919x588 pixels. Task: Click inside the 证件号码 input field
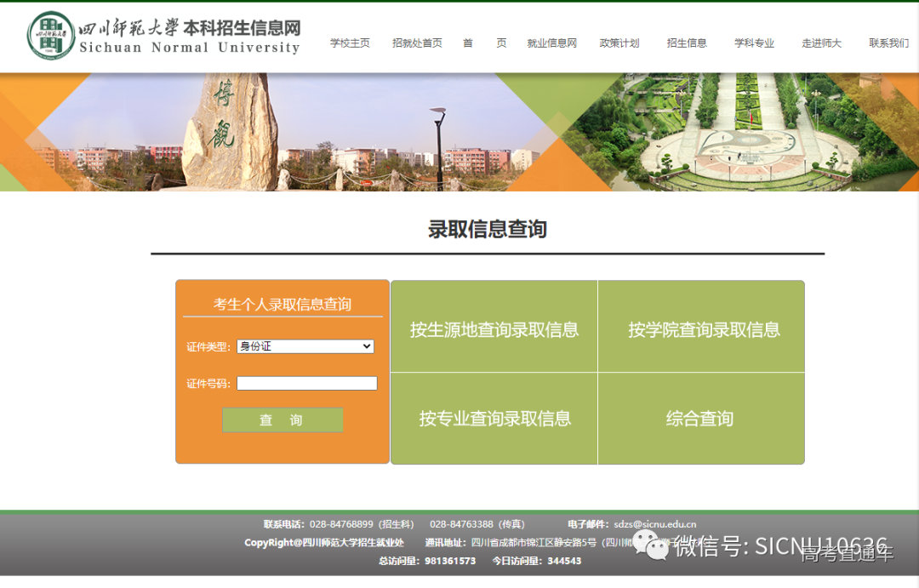[x=306, y=383]
